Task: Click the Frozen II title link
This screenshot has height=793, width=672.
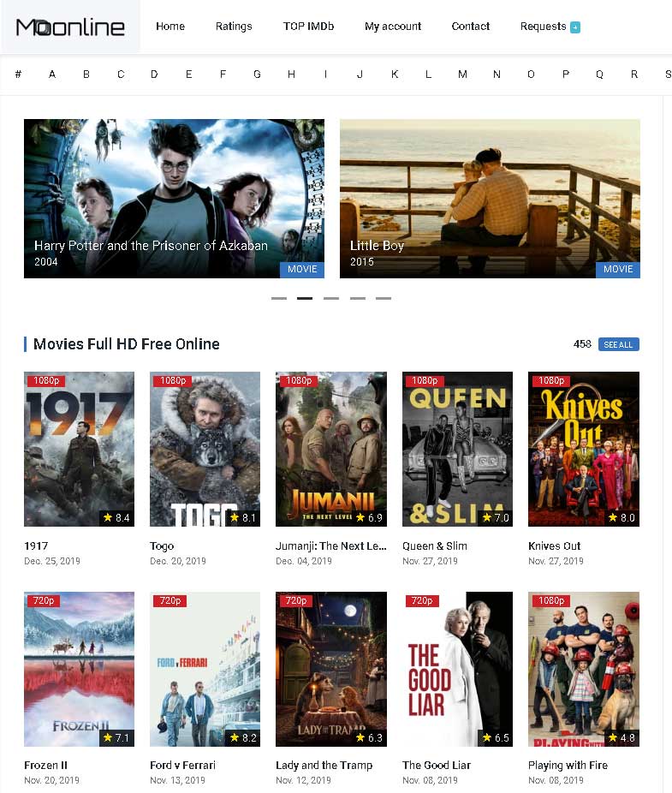Action: coord(45,766)
